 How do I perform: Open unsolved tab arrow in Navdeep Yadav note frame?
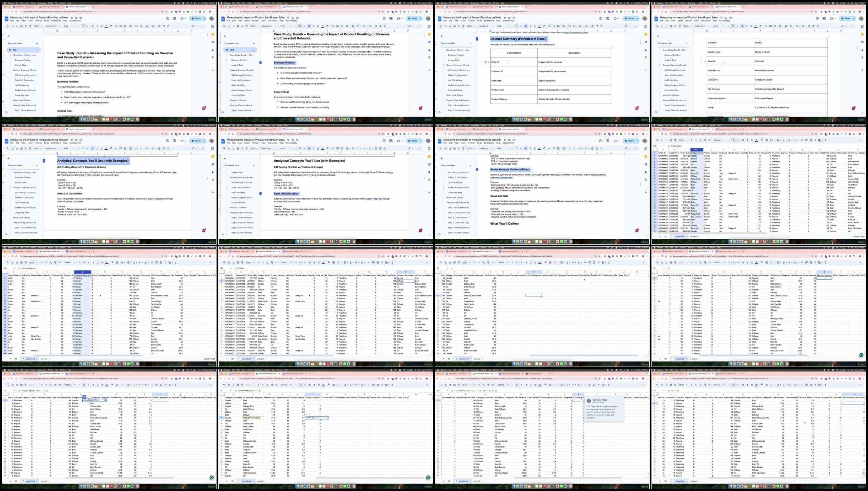(470, 481)
